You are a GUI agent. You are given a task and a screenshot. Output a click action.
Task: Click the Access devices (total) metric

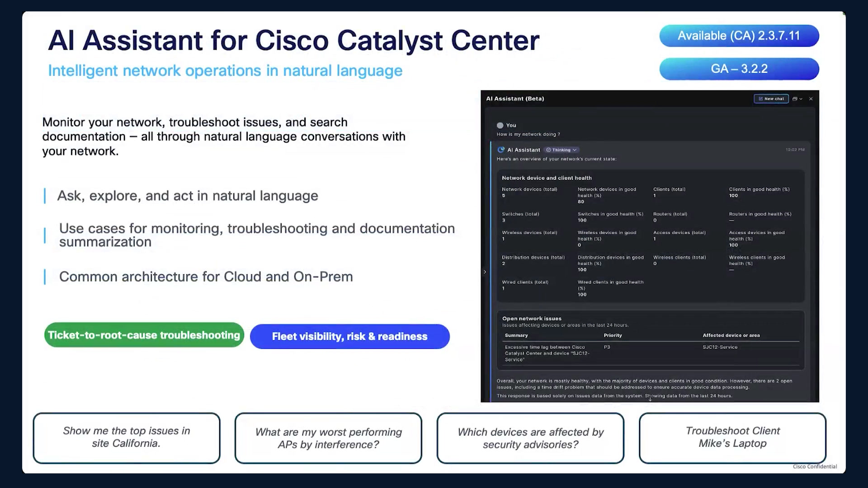[679, 236]
